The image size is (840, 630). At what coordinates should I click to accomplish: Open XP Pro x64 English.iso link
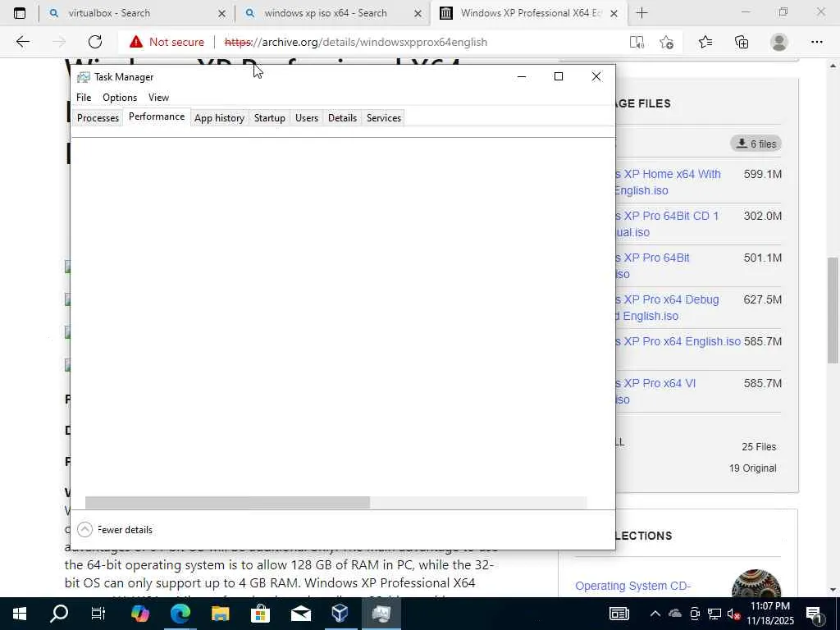[678, 341]
